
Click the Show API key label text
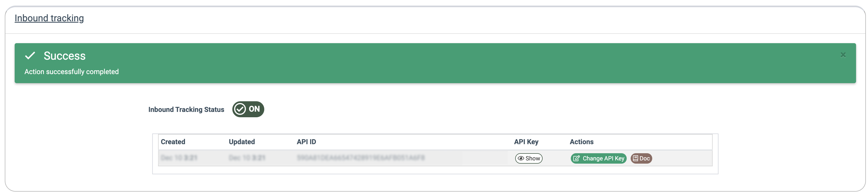click(x=533, y=158)
